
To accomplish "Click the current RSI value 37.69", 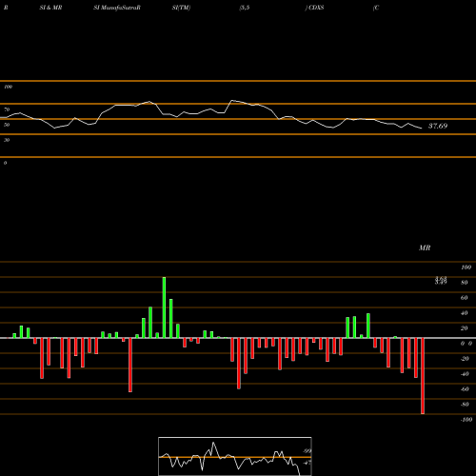I will (438, 126).
